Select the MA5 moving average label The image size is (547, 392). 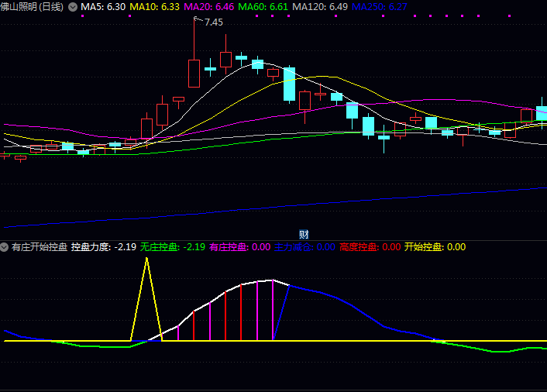[103, 7]
